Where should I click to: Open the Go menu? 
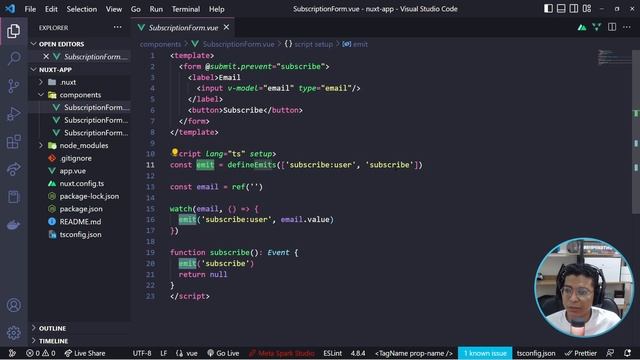[136, 9]
